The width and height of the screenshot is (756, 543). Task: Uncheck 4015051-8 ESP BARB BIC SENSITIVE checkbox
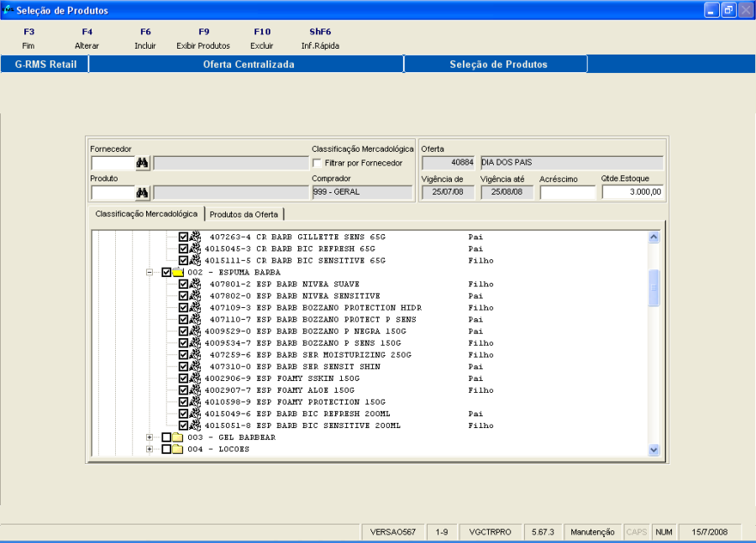[x=183, y=426]
